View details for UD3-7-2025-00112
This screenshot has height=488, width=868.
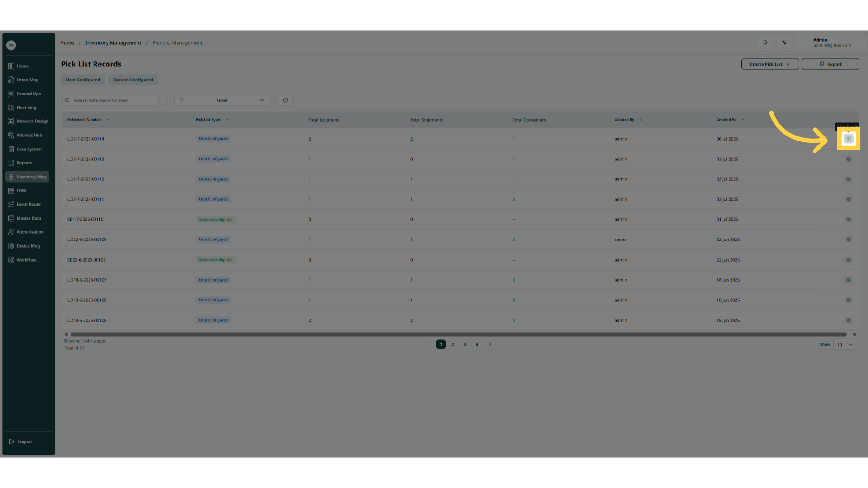[x=849, y=179]
